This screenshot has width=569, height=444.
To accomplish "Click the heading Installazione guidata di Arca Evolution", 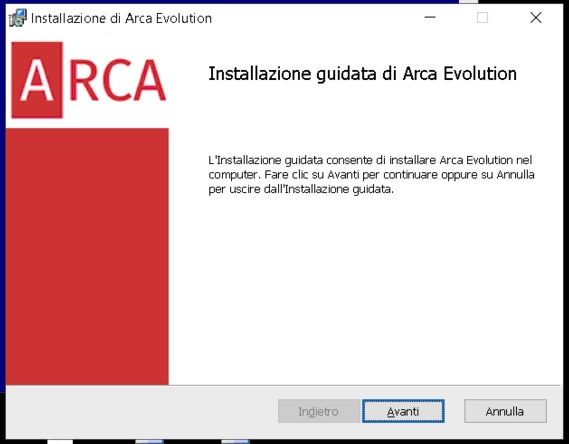I will click(362, 74).
